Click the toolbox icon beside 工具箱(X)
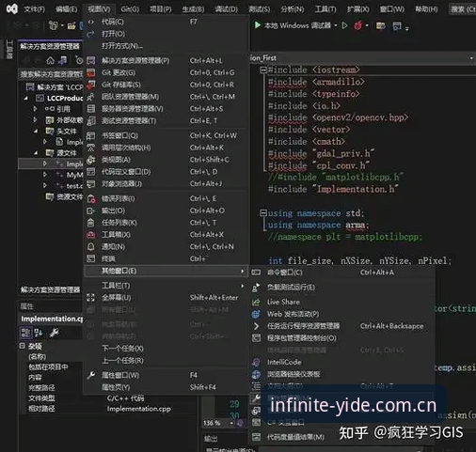The image size is (476, 452). click(x=90, y=235)
